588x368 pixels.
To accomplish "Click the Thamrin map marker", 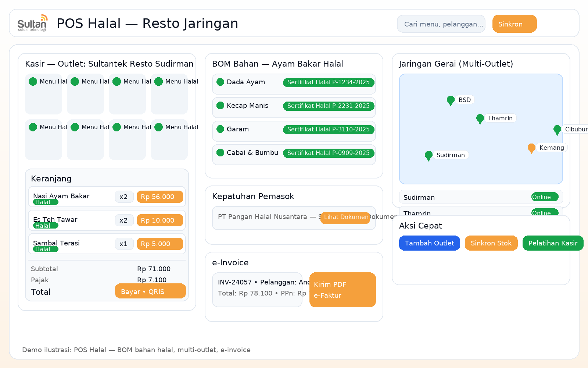I will pos(480,118).
